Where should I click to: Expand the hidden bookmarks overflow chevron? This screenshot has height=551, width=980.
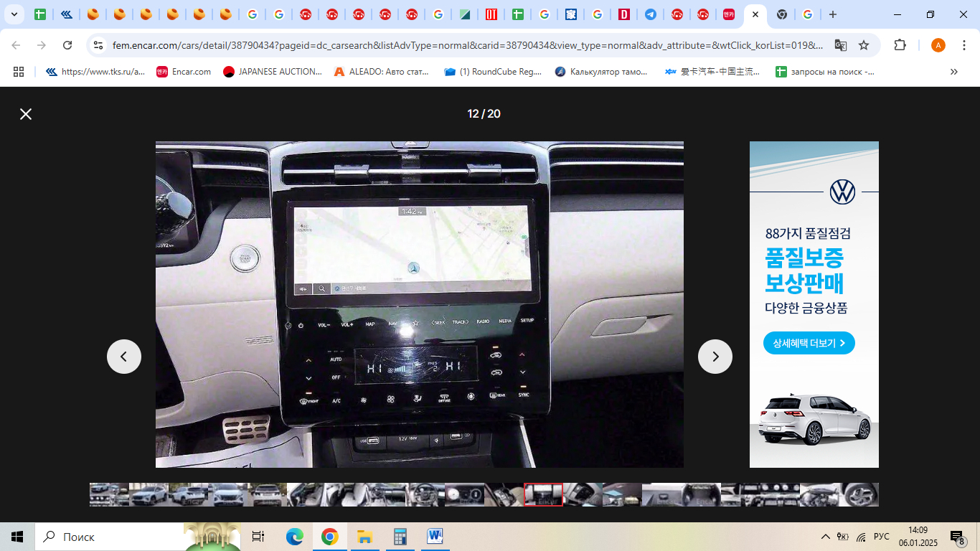953,72
